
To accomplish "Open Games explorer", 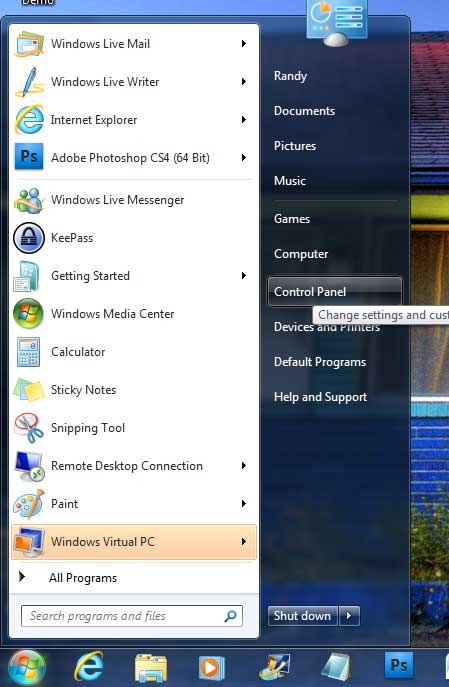I will pyautogui.click(x=292, y=219).
